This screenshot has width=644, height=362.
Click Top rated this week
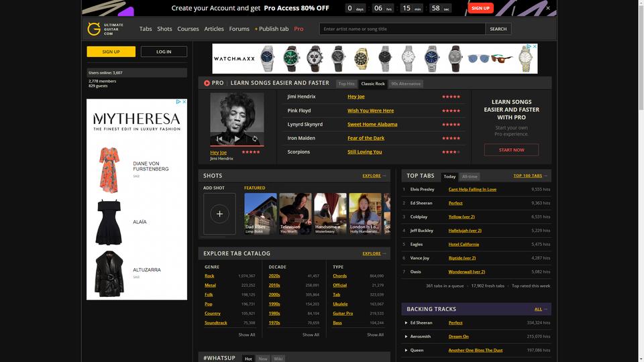pyautogui.click(x=531, y=286)
